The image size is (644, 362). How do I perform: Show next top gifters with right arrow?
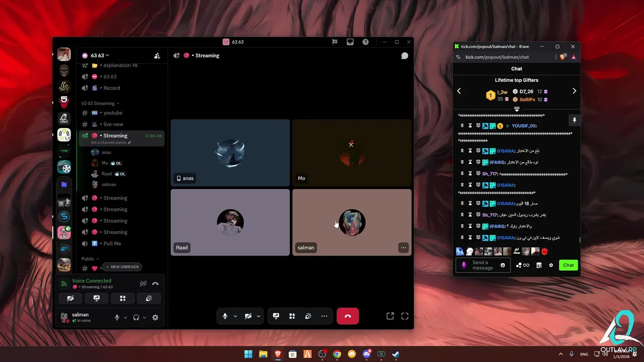coord(574,91)
